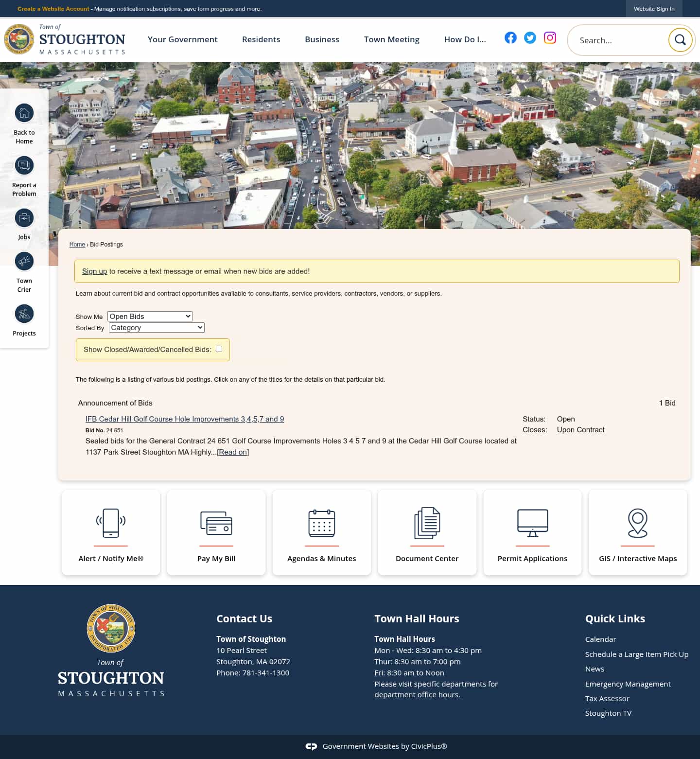Click the search magnifier button
The width and height of the screenshot is (700, 759).
(x=680, y=40)
